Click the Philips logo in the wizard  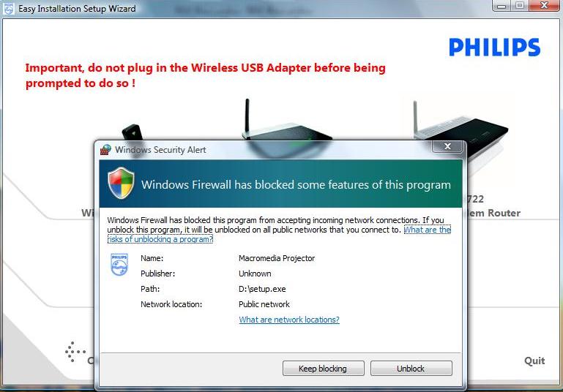(x=494, y=48)
